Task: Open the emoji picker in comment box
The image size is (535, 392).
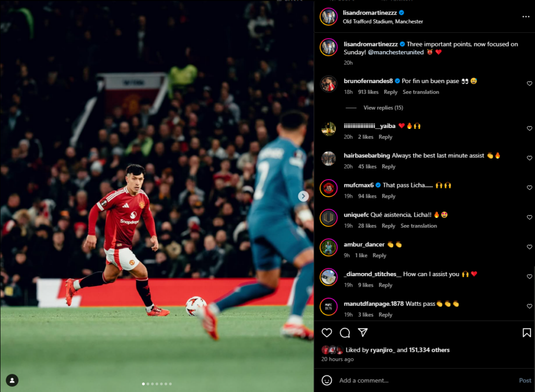Action: (327, 381)
